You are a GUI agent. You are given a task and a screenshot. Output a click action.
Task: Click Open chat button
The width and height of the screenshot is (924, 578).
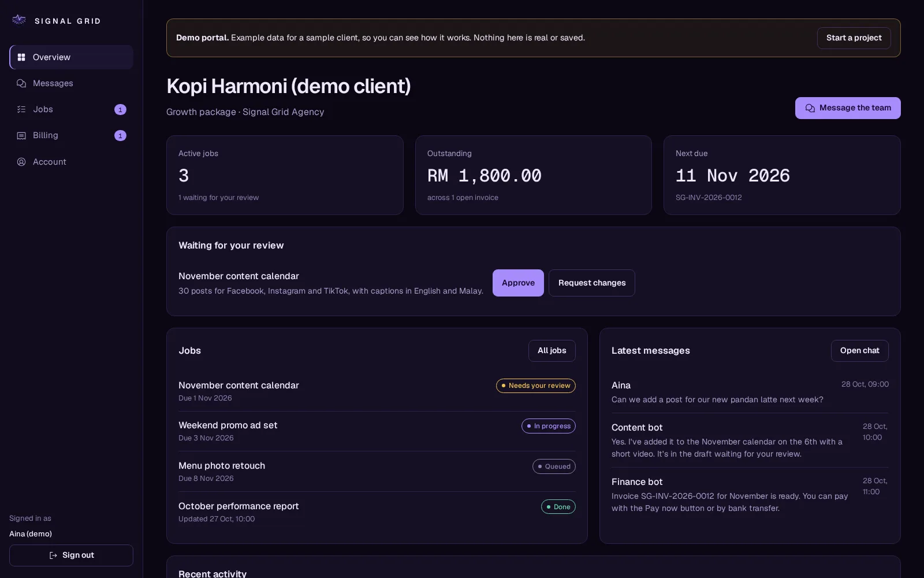click(x=859, y=351)
